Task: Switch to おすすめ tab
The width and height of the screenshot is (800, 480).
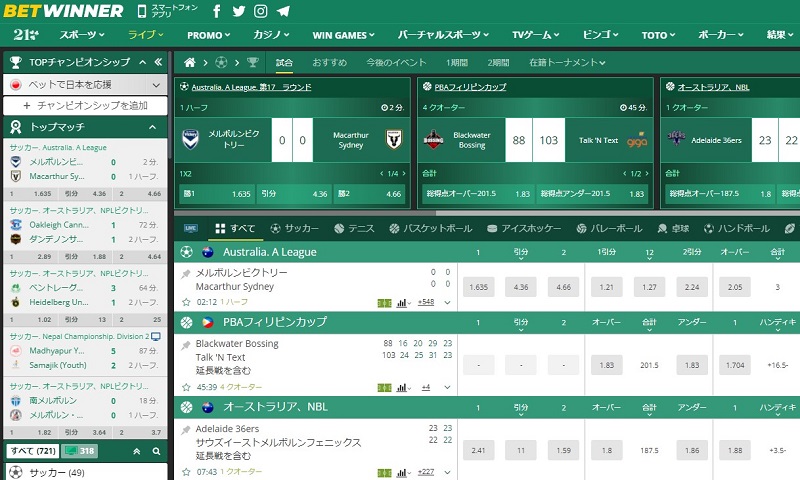Action: point(330,62)
